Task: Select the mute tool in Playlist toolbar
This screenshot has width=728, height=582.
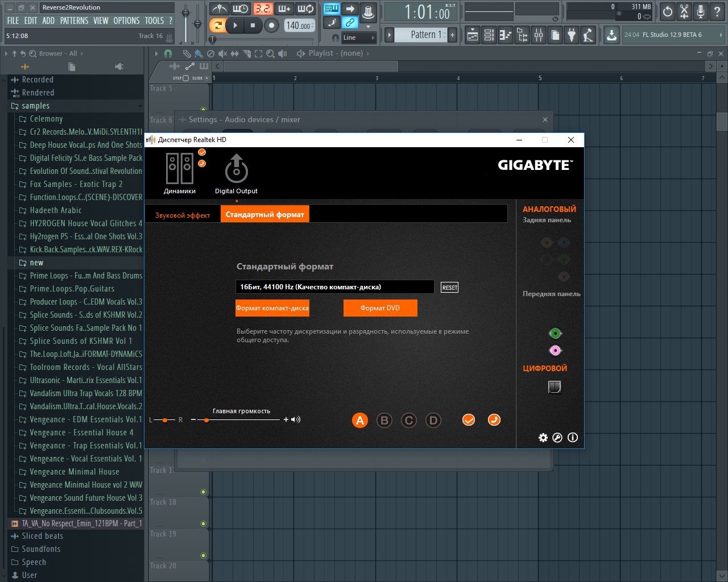Action: point(222,53)
